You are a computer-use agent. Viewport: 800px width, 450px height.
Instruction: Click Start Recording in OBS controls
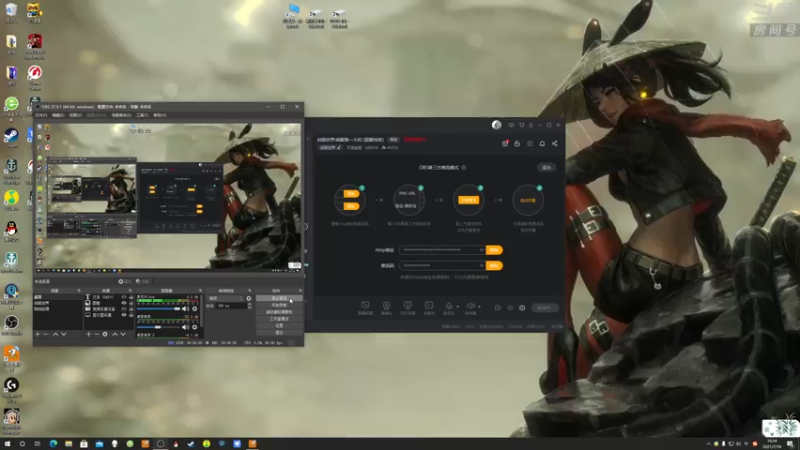click(279, 305)
